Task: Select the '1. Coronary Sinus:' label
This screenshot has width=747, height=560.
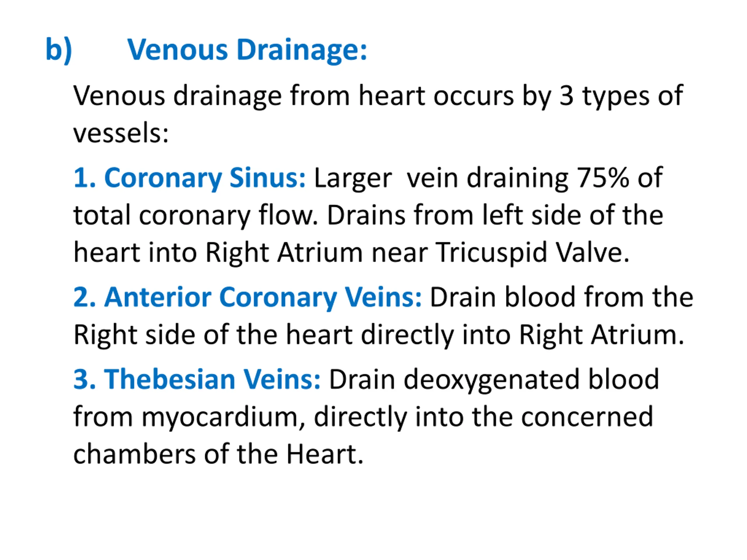Action: click(189, 178)
